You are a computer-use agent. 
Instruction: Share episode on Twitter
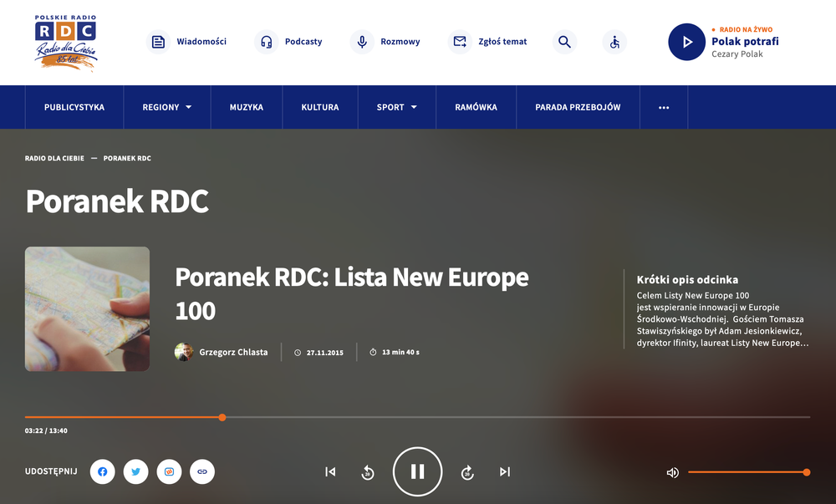click(136, 471)
